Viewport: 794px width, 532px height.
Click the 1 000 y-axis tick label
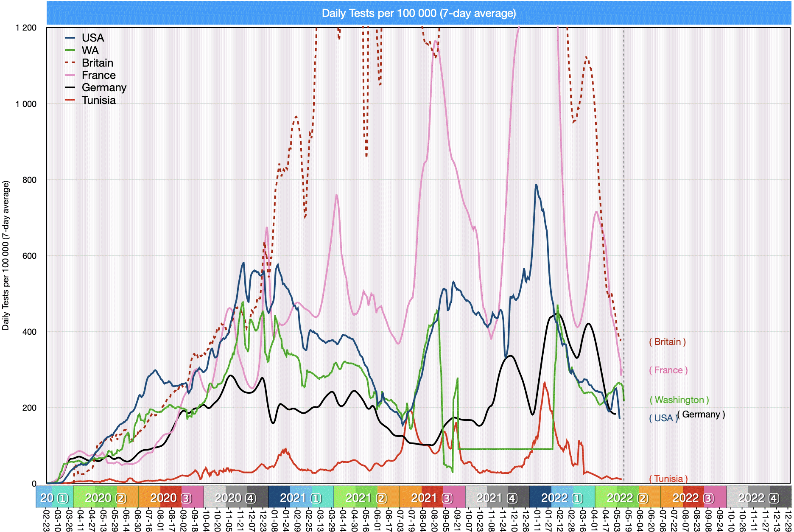click(x=26, y=104)
